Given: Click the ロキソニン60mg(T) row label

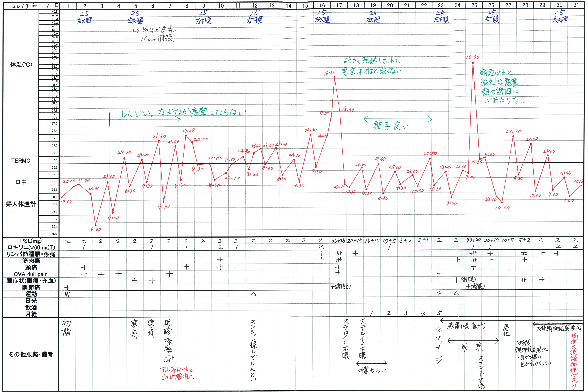Looking at the screenshot, I should pos(31,247).
